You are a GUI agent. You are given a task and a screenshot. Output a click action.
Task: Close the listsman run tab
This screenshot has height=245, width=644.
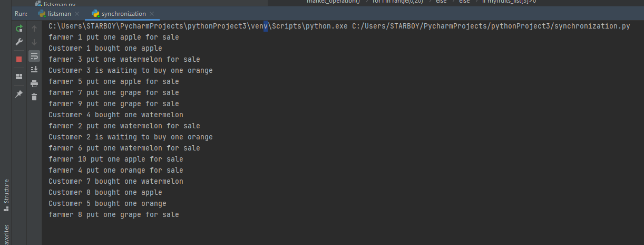click(77, 14)
